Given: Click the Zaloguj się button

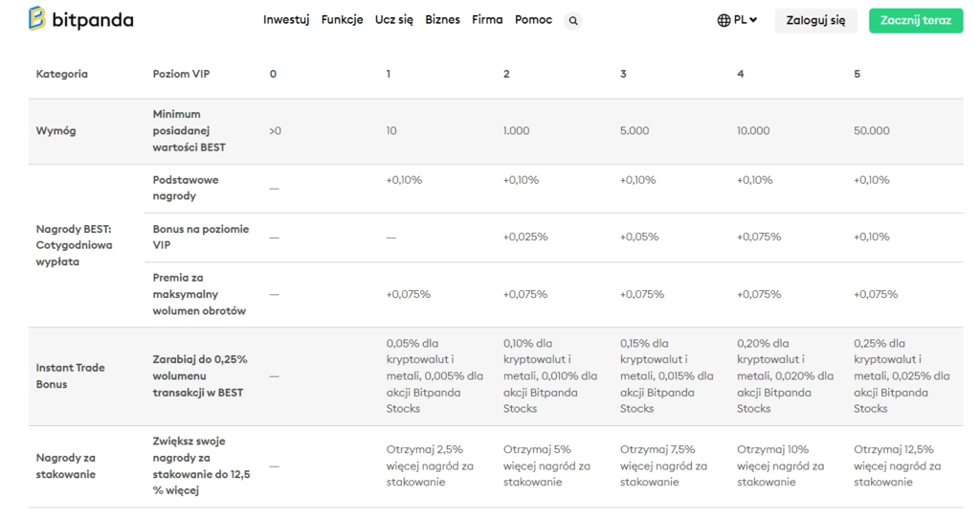Looking at the screenshot, I should click(815, 21).
